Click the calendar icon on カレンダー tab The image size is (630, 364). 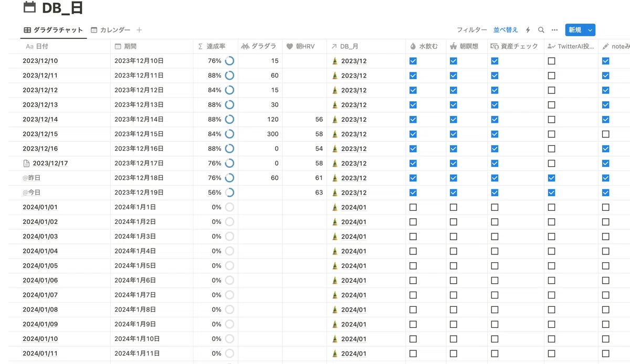pyautogui.click(x=94, y=30)
